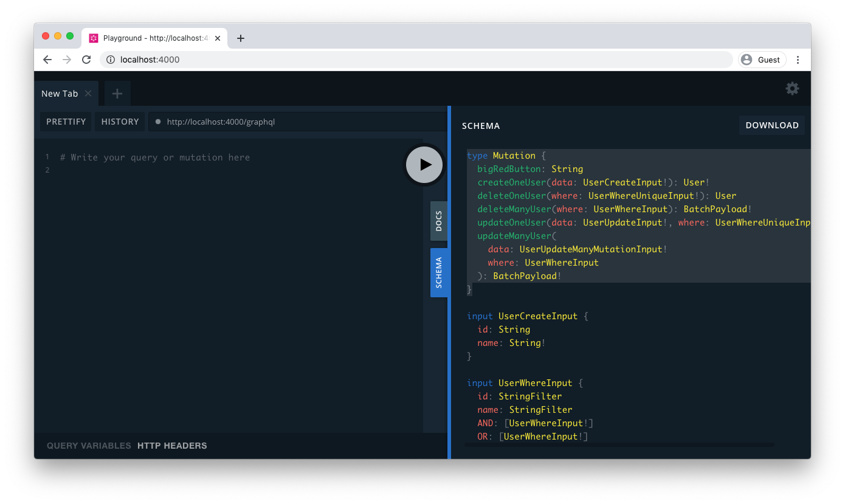
Task: Switch to HTTP Headers panel
Action: point(172,446)
